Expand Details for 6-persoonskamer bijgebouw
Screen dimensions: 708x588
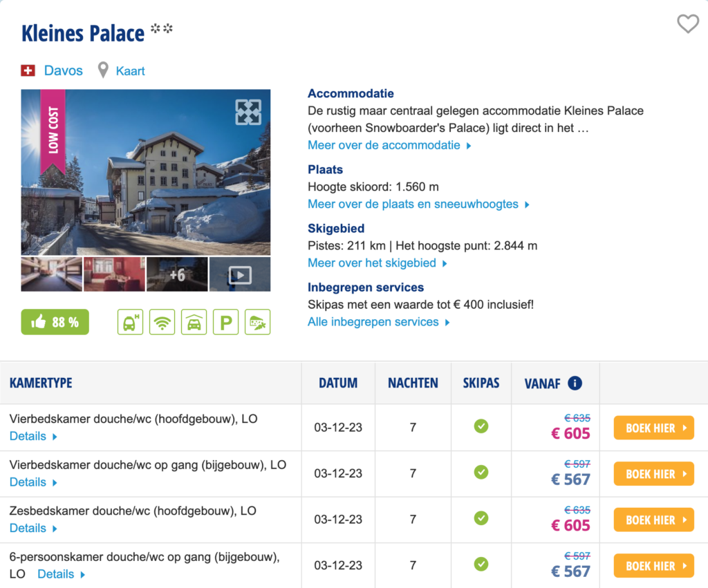click(61, 574)
